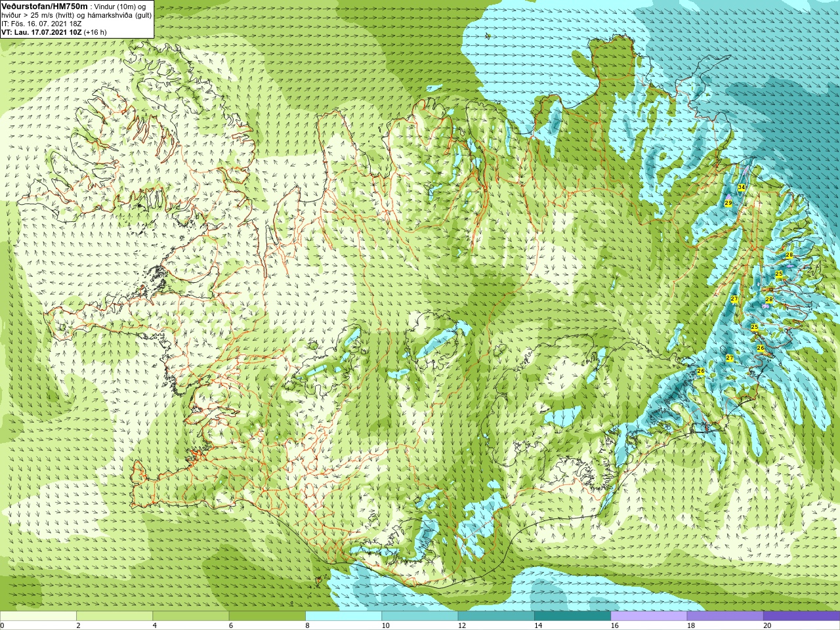Image resolution: width=840 pixels, height=630 pixels.
Task: Click the scale tick label 0
Action: click(x=2, y=625)
